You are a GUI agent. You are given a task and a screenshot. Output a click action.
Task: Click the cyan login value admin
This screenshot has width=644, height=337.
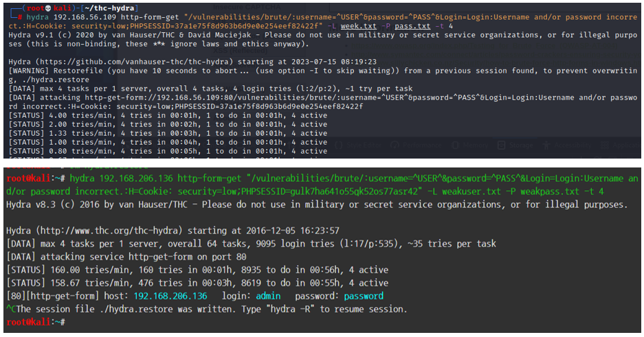[x=268, y=296]
